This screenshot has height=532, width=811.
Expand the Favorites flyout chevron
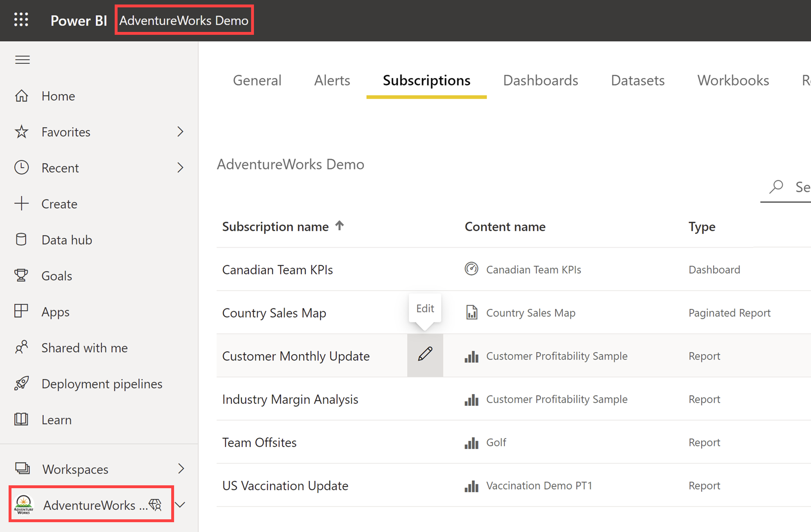coord(180,132)
